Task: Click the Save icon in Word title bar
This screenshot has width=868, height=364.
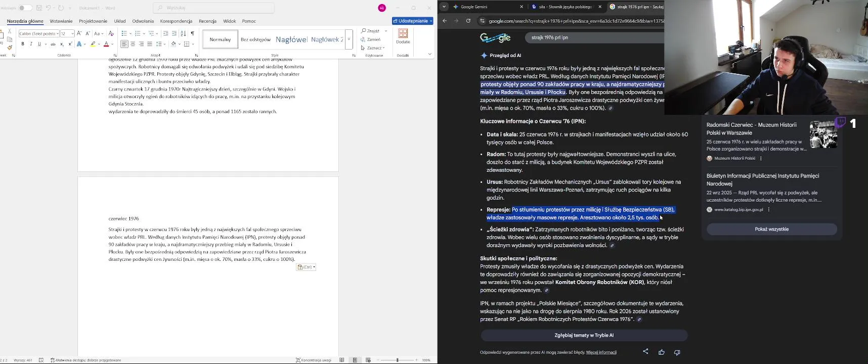Action: [39, 8]
